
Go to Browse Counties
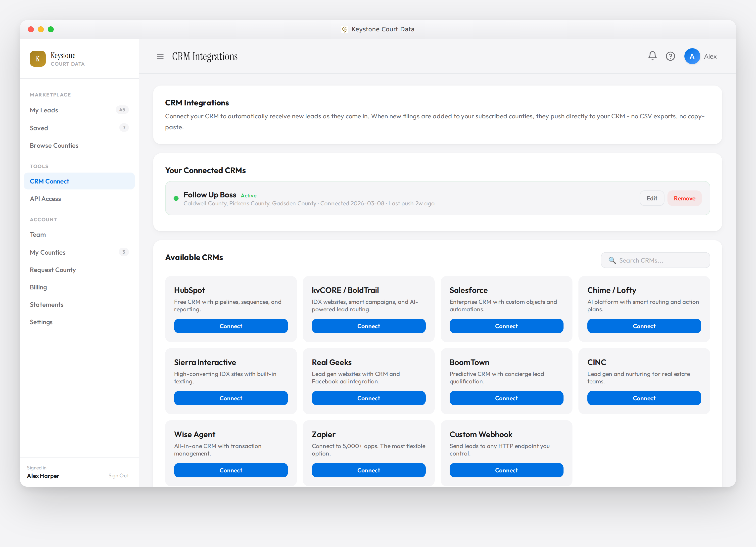pos(79,146)
